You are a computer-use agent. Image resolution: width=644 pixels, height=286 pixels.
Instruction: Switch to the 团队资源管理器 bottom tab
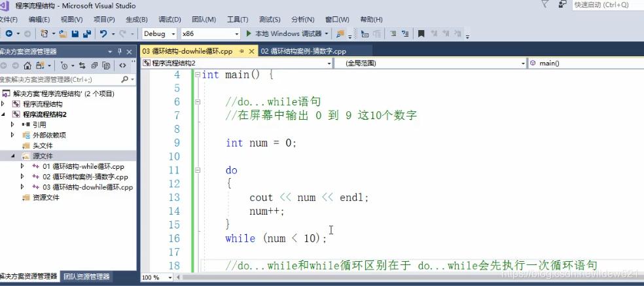(86, 277)
